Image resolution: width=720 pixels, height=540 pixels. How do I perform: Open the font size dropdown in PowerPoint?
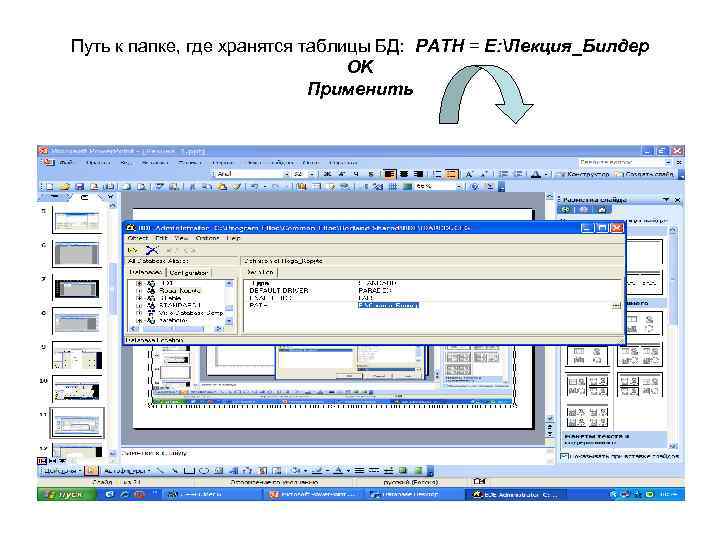point(311,174)
